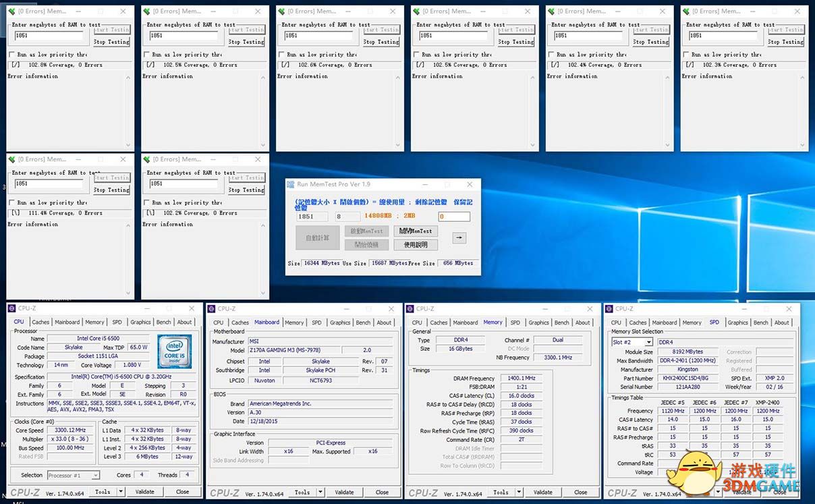815x504 pixels.
Task: Open Graphics tab in the CPU-Z Mainboard window
Action: (x=339, y=323)
